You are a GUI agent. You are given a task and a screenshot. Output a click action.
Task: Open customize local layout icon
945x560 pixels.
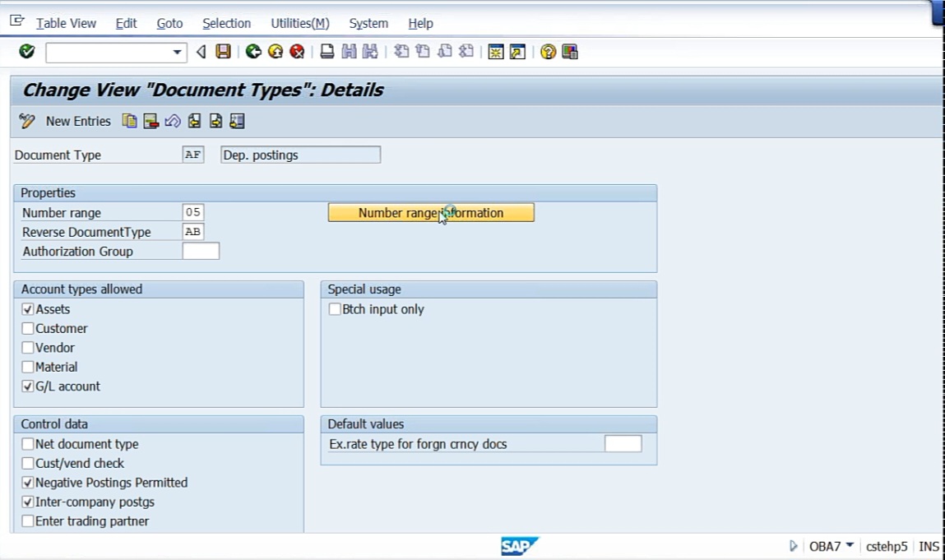569,52
